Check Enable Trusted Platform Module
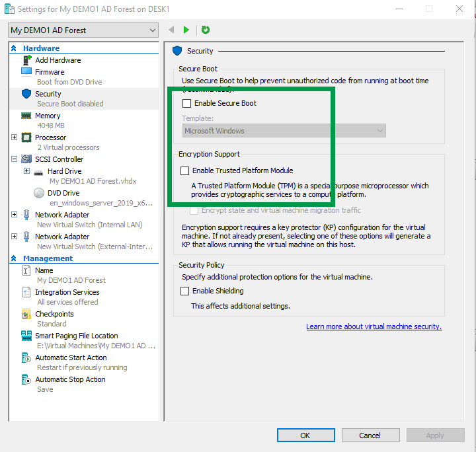Viewport: 476px width, 452px height. [x=185, y=170]
